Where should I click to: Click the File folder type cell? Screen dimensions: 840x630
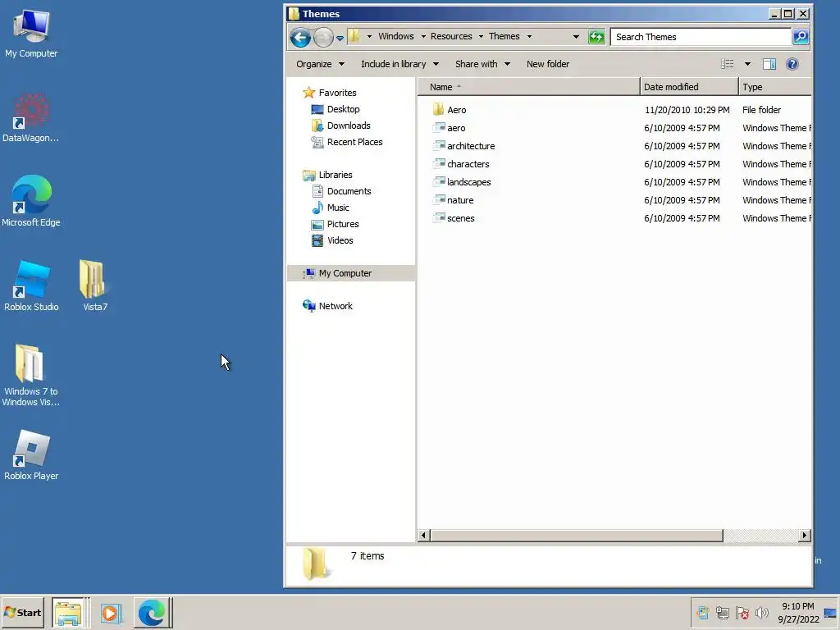[x=761, y=110]
